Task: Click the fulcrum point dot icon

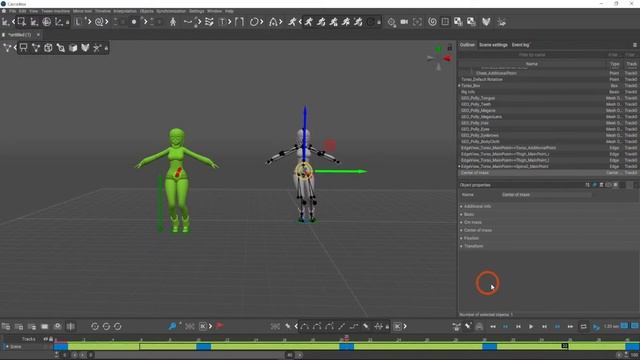Action: pyautogui.click(x=133, y=22)
